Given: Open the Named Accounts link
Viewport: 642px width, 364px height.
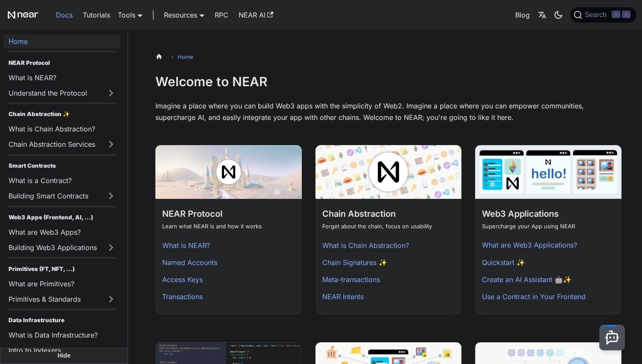Looking at the screenshot, I should pyautogui.click(x=190, y=262).
